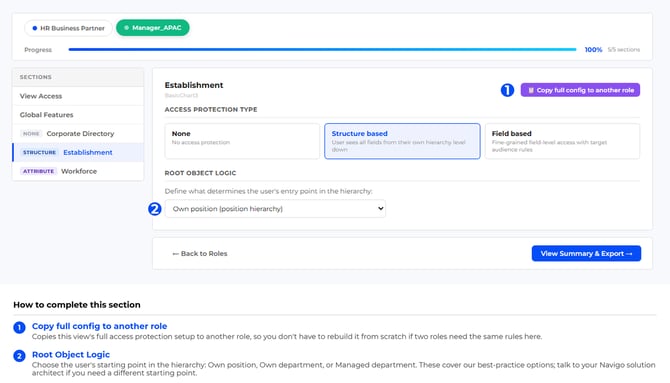670x383 pixels.
Task: Open the Establishment section in sidebar
Action: coord(78,153)
